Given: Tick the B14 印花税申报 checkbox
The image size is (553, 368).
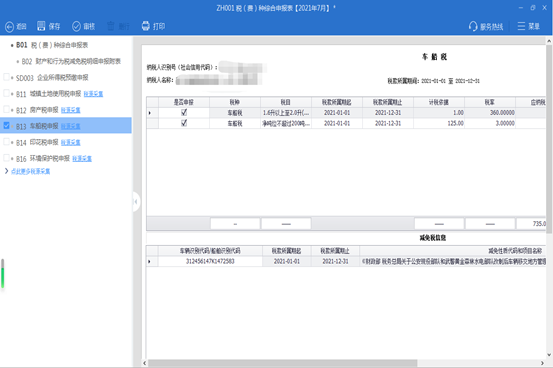Looking at the screenshot, I should tap(6, 142).
